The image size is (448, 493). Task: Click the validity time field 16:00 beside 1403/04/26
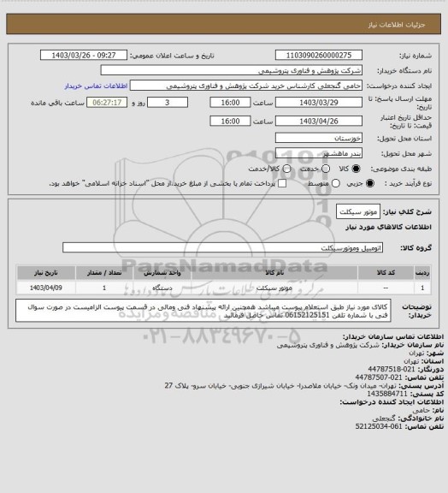[230, 121]
